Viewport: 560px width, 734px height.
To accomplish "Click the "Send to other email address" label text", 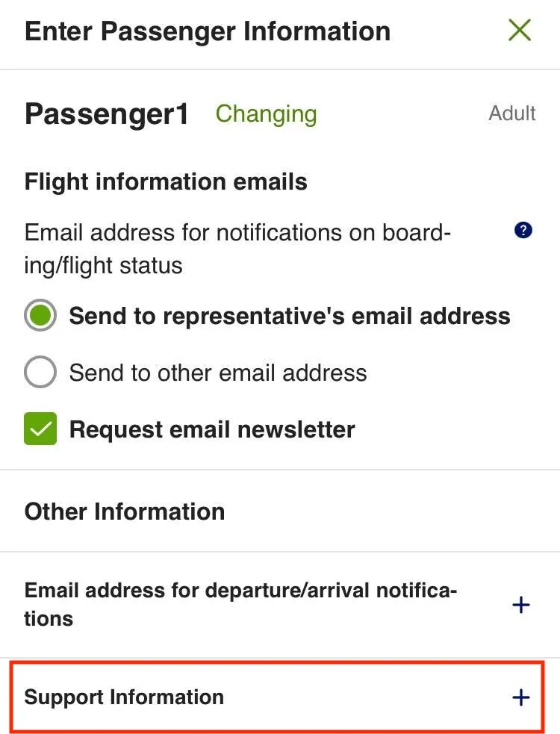I will (x=218, y=373).
